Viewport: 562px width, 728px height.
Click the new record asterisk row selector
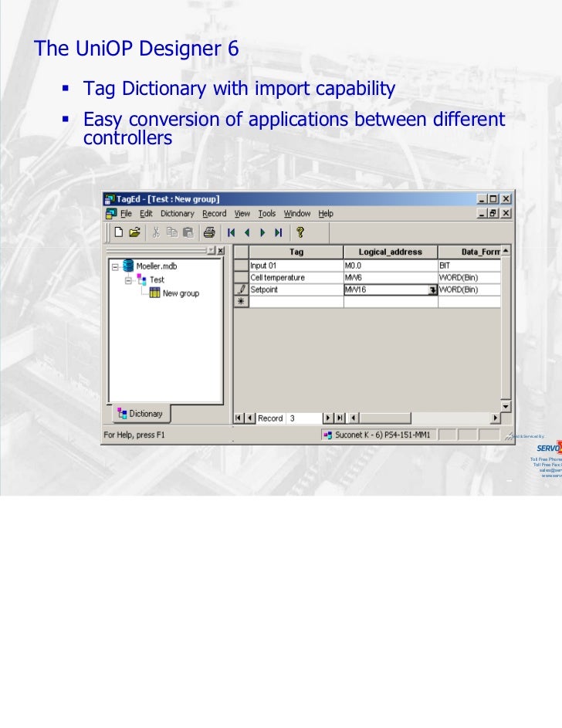241,302
